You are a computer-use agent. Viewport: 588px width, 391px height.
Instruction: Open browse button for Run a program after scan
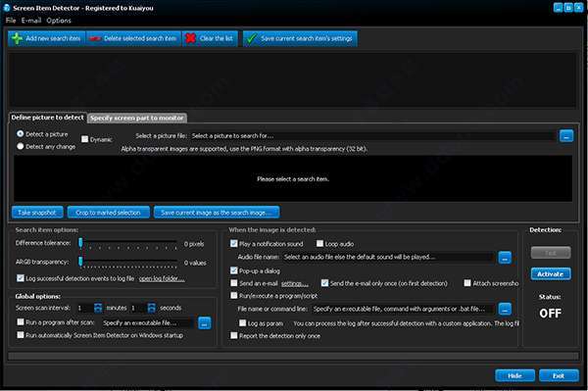tap(205, 322)
